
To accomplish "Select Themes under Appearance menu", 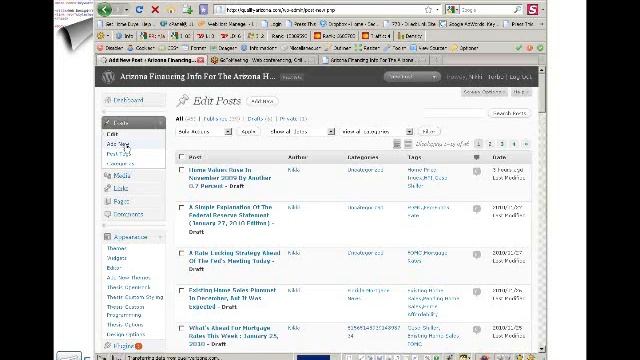I will pos(117,248).
